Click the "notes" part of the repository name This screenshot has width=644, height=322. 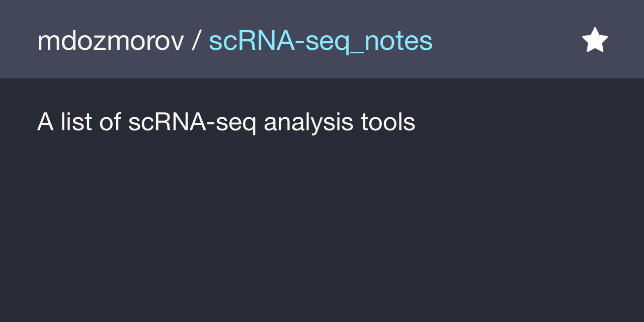pyautogui.click(x=398, y=41)
